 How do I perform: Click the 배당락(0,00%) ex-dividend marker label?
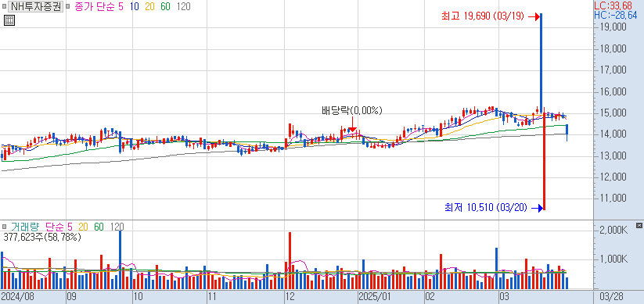pos(352,110)
